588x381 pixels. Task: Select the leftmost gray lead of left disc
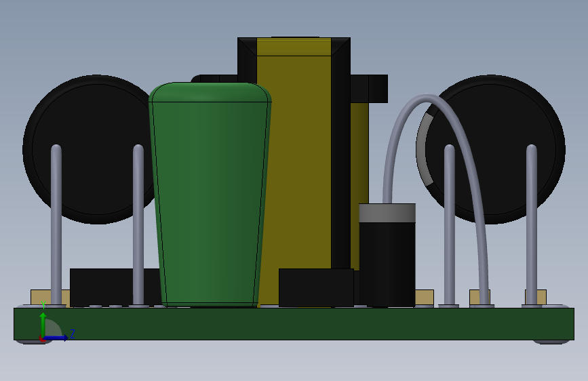[x=56, y=224]
